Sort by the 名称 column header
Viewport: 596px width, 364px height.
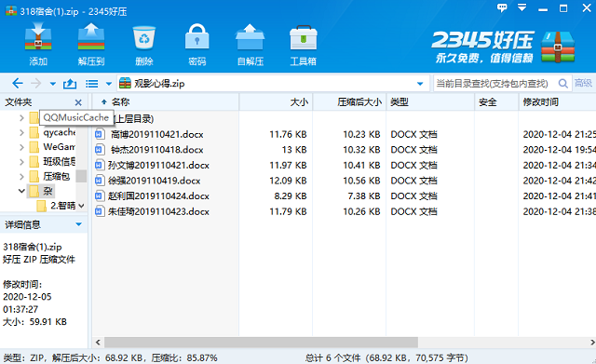click(166, 101)
